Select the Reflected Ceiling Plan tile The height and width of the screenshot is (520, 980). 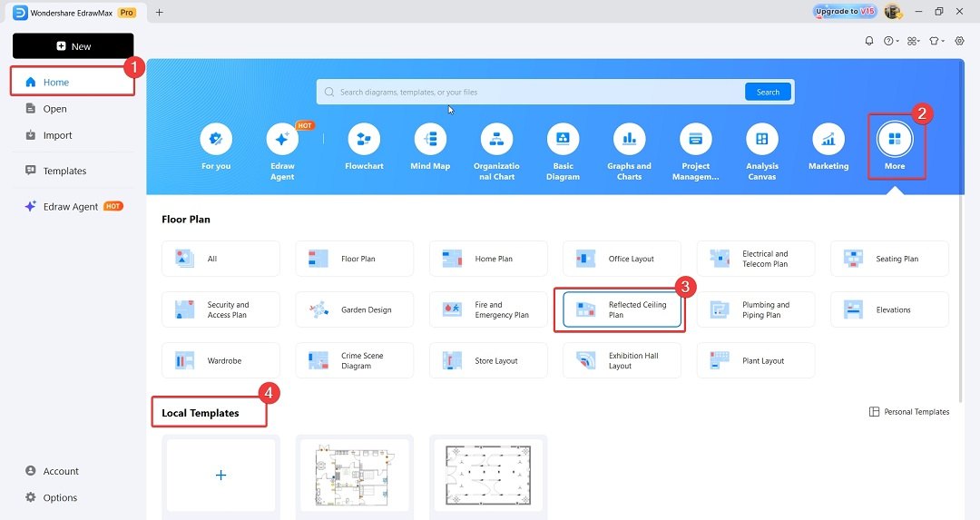622,309
